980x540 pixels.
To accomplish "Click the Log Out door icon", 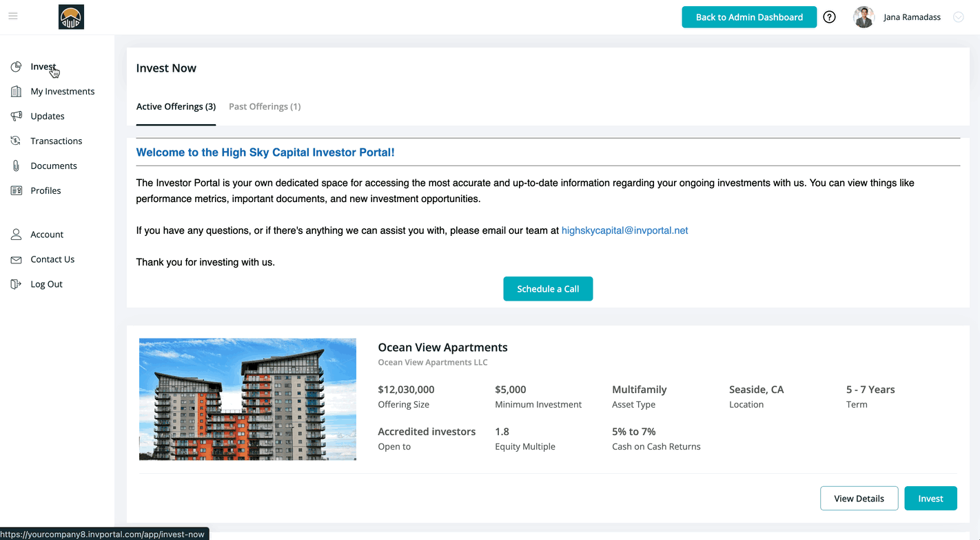I will [x=16, y=284].
